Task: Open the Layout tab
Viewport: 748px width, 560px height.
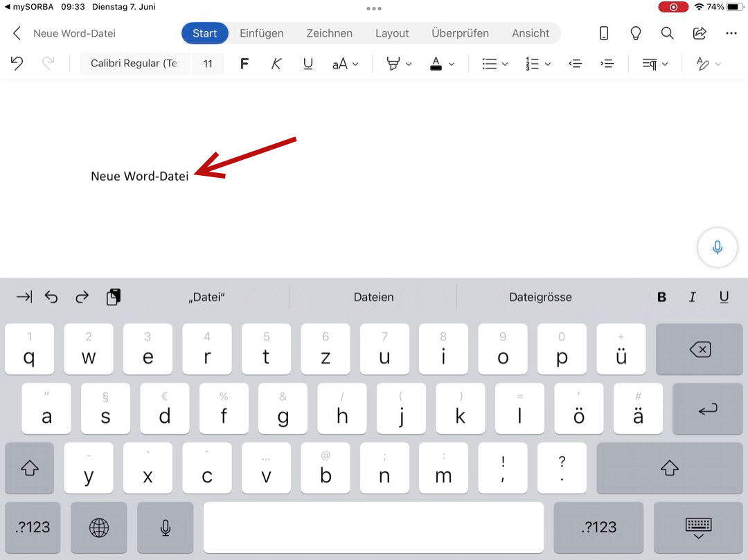Action: (x=392, y=33)
